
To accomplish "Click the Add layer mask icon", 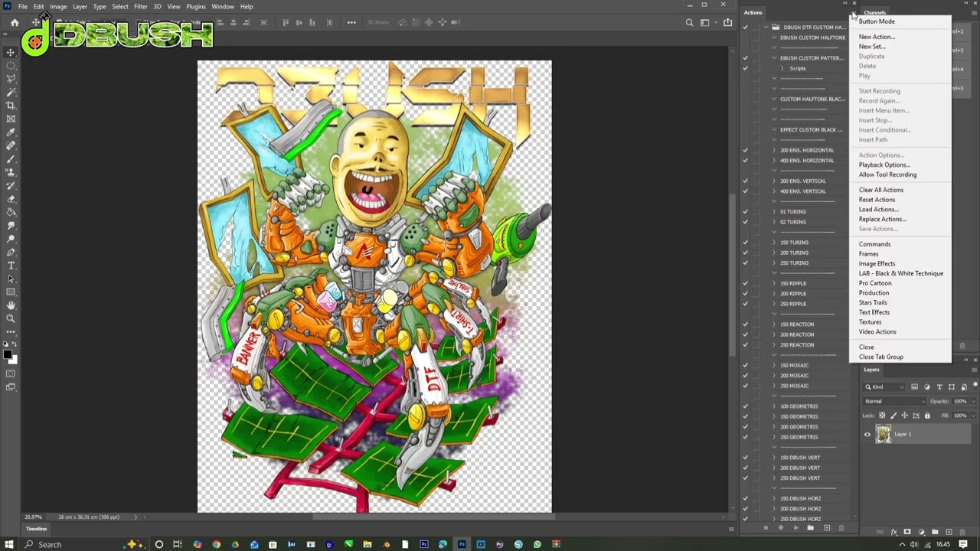I will coord(907,532).
